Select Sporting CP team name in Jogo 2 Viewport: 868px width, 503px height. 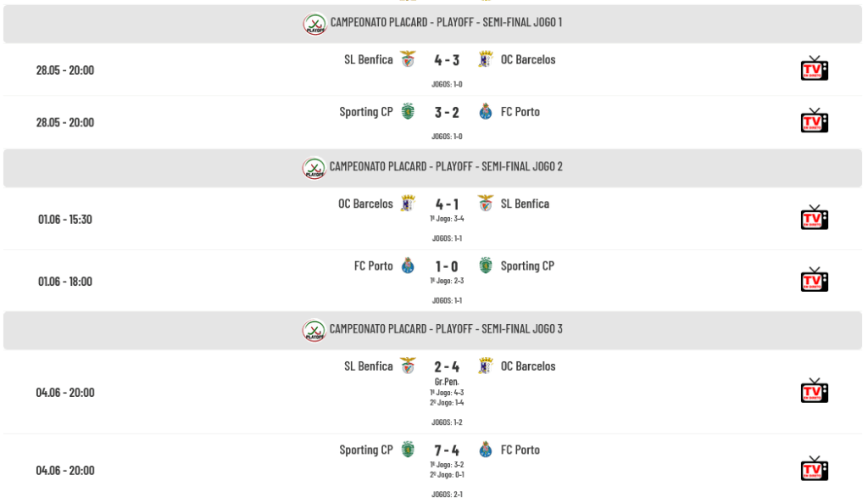[527, 265]
